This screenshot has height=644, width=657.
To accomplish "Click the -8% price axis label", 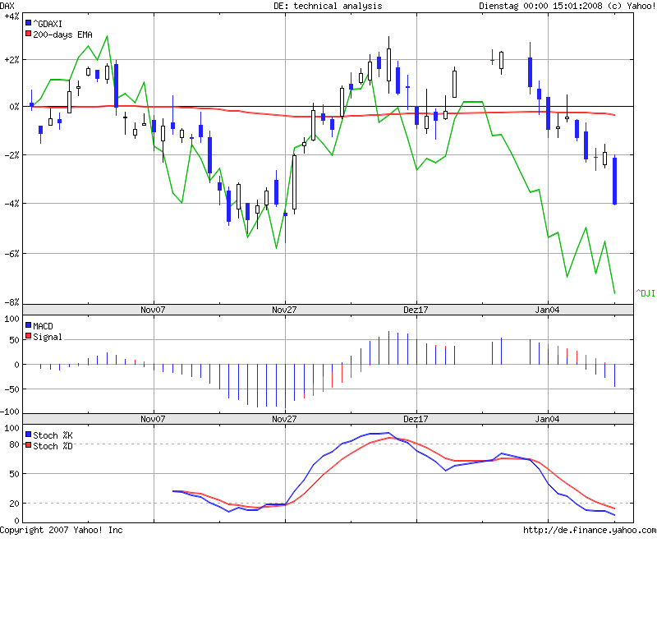I will pyautogui.click(x=11, y=302).
